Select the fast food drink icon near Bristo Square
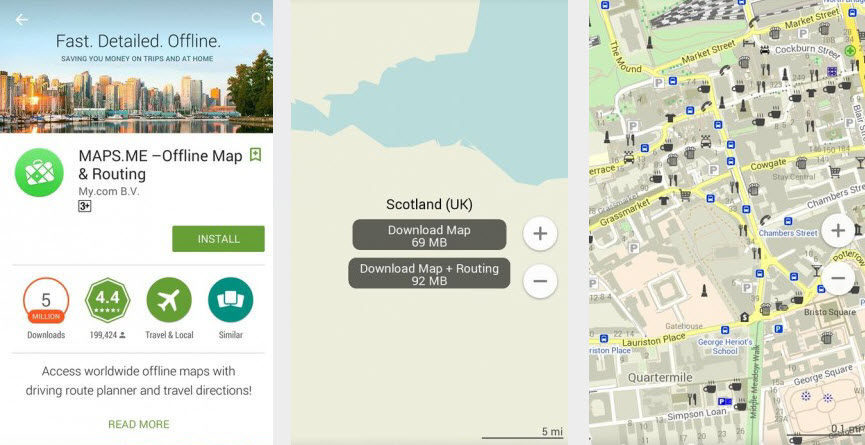 (x=780, y=305)
